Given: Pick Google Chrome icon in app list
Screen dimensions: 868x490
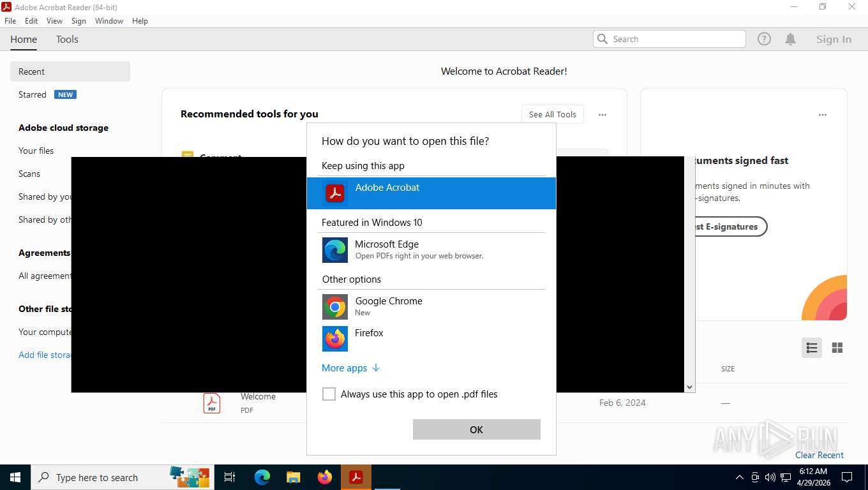Looking at the screenshot, I should tap(335, 307).
